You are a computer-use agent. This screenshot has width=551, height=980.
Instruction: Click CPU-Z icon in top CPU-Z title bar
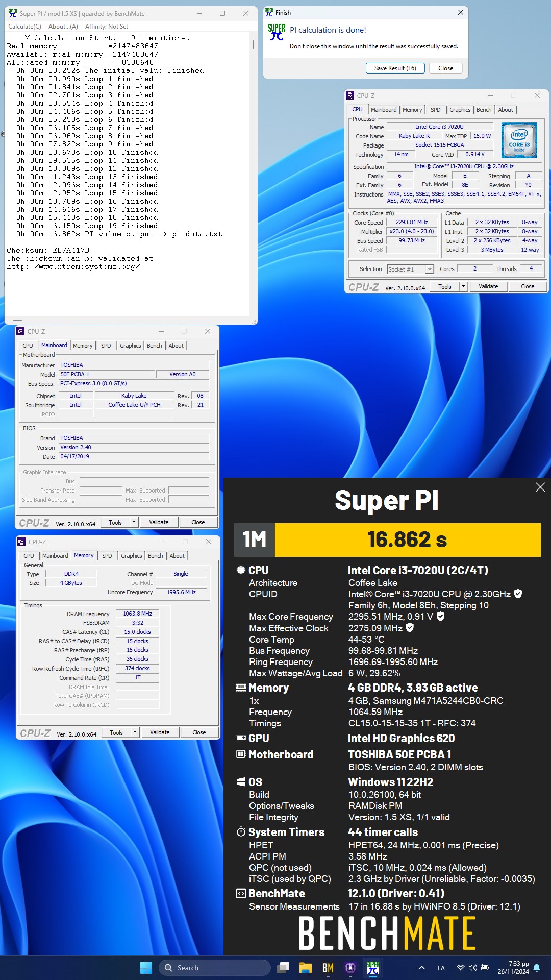(x=350, y=95)
